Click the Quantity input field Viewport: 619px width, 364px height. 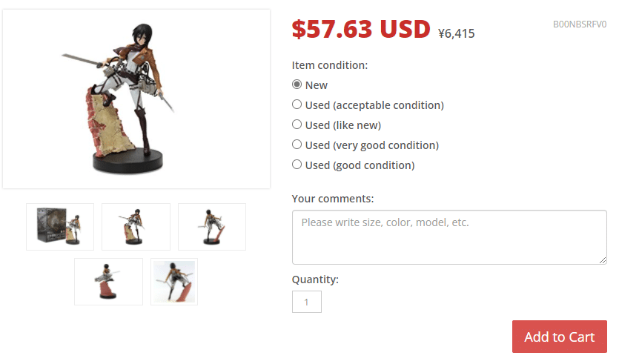pos(307,302)
